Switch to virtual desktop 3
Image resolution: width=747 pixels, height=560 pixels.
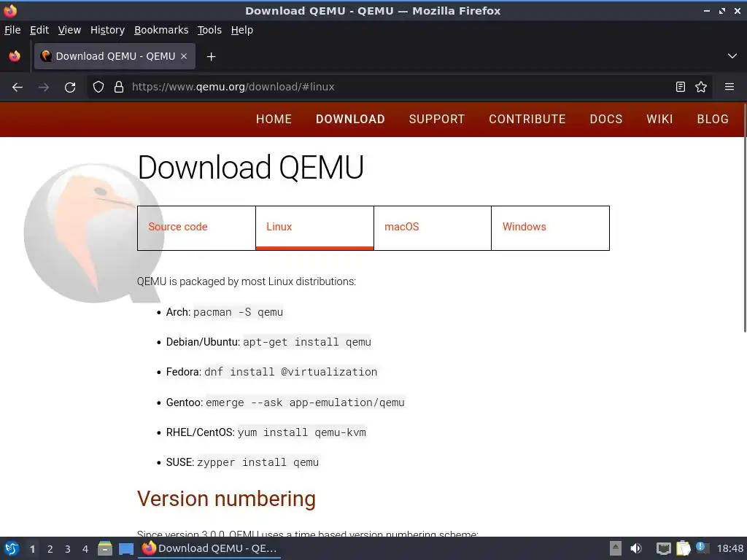coord(68,549)
